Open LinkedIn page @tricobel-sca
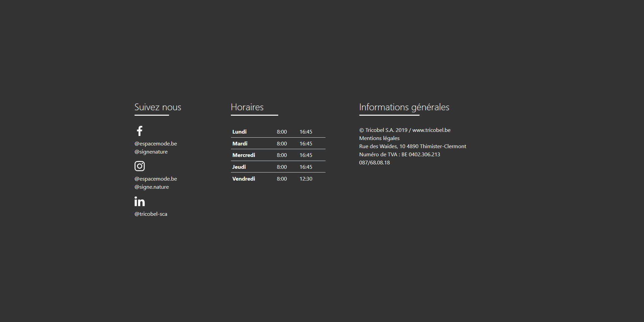Image resolution: width=644 pixels, height=322 pixels. point(151,214)
